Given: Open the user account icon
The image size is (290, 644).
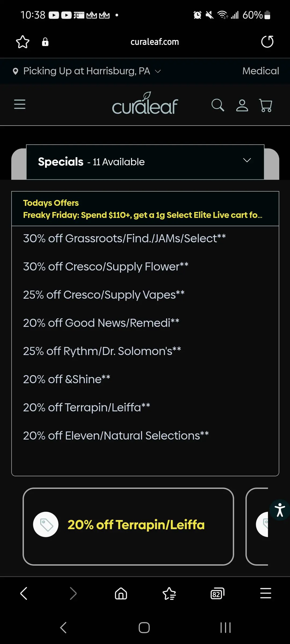Looking at the screenshot, I should (x=242, y=105).
